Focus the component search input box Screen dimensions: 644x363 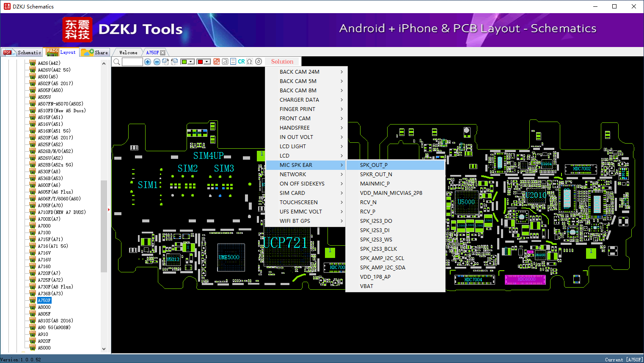[132, 62]
